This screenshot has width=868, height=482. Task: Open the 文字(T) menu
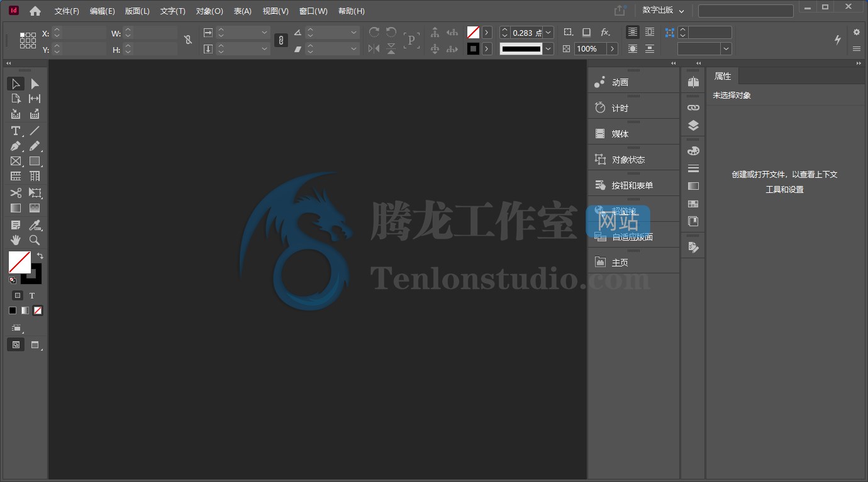[173, 11]
